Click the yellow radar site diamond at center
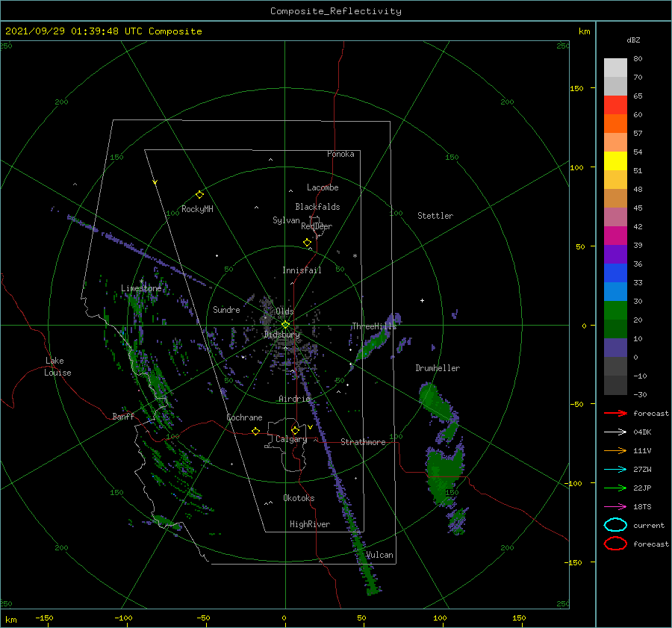 pyautogui.click(x=285, y=325)
